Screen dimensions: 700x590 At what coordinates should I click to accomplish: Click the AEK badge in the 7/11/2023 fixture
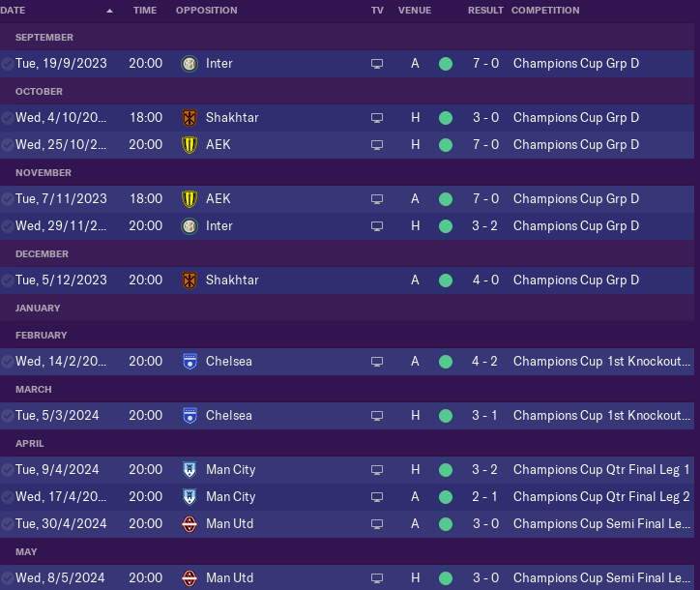[190, 199]
